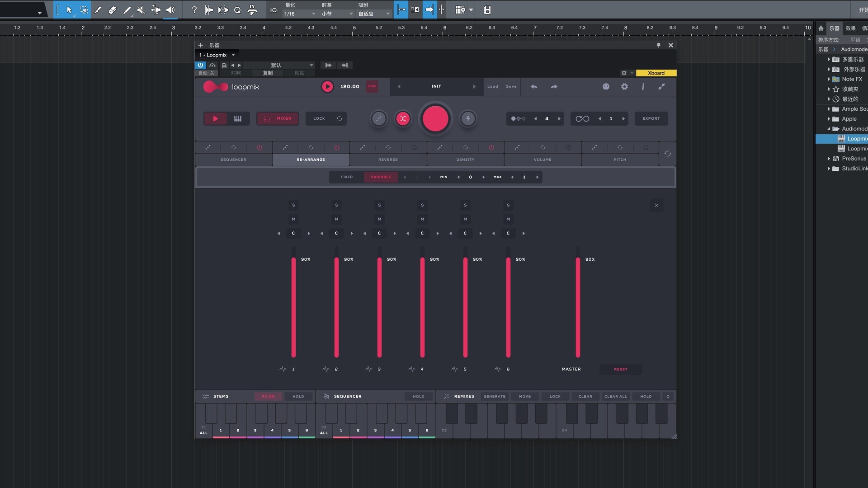Viewport: 868px width, 488px height.
Task: Mute channel 3 with the M button
Action: point(379,219)
